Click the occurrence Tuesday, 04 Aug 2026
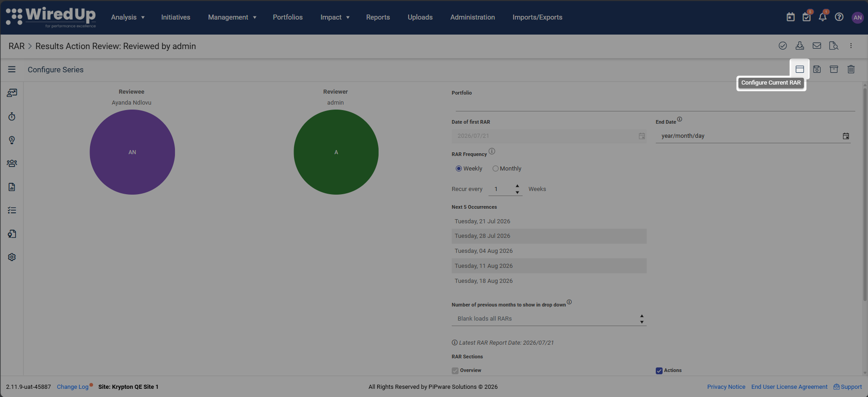Screen dimensions: 868x397 tap(549, 251)
